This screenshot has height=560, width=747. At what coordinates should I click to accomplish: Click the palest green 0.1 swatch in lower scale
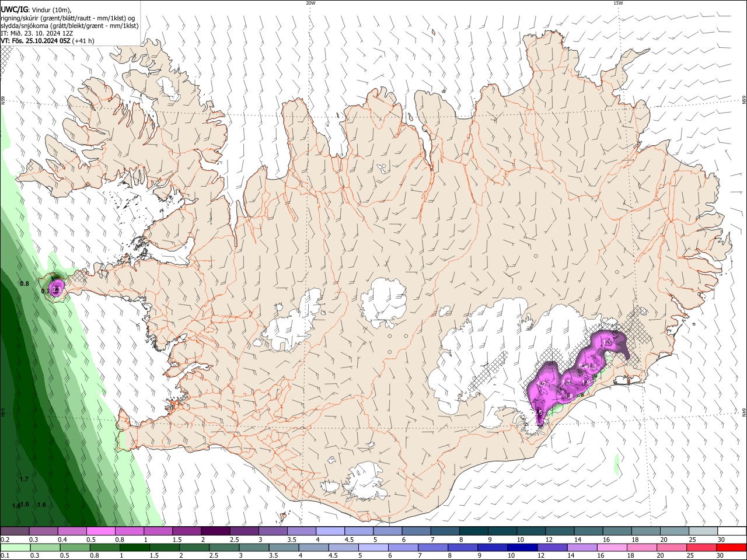15,548
